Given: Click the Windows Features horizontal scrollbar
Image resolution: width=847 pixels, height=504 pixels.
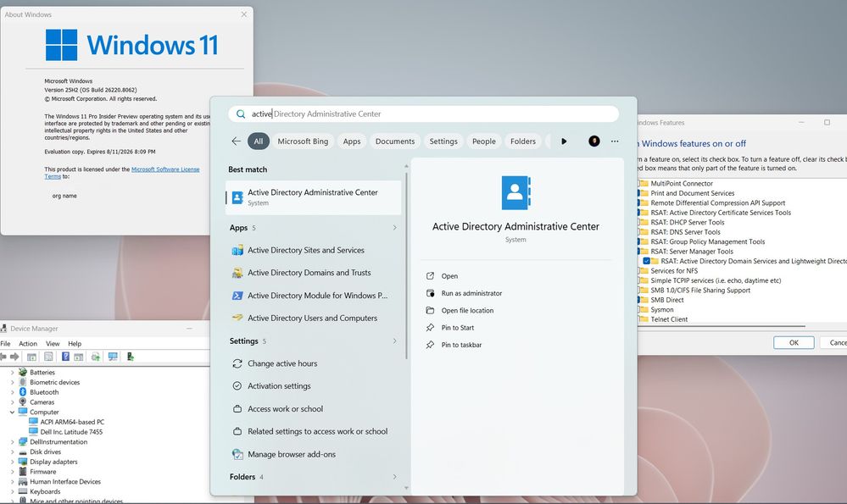Looking at the screenshot, I should click(x=722, y=326).
